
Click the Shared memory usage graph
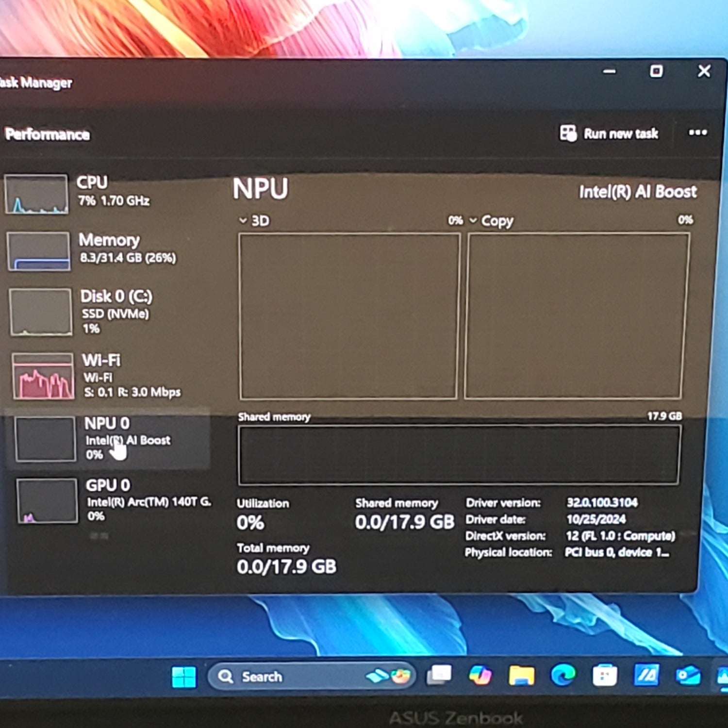459,455
